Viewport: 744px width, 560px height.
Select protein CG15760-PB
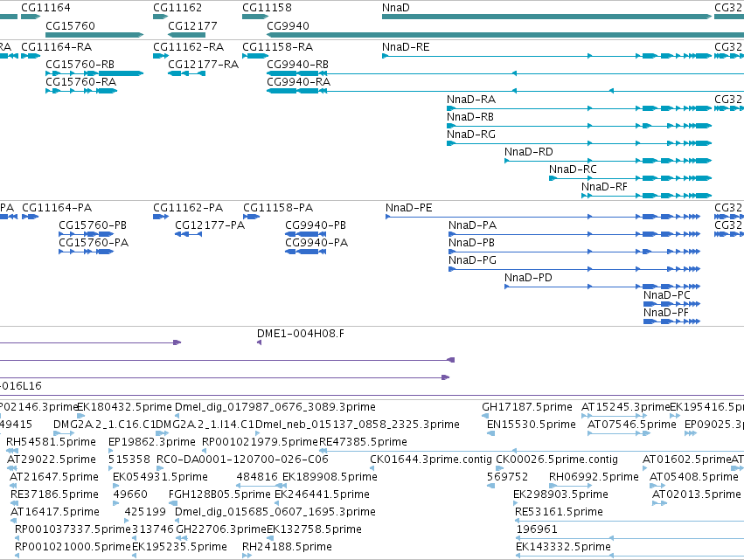point(93,225)
